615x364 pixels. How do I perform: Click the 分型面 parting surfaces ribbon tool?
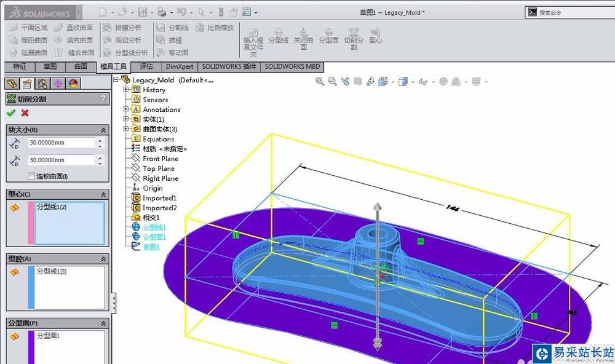click(328, 36)
